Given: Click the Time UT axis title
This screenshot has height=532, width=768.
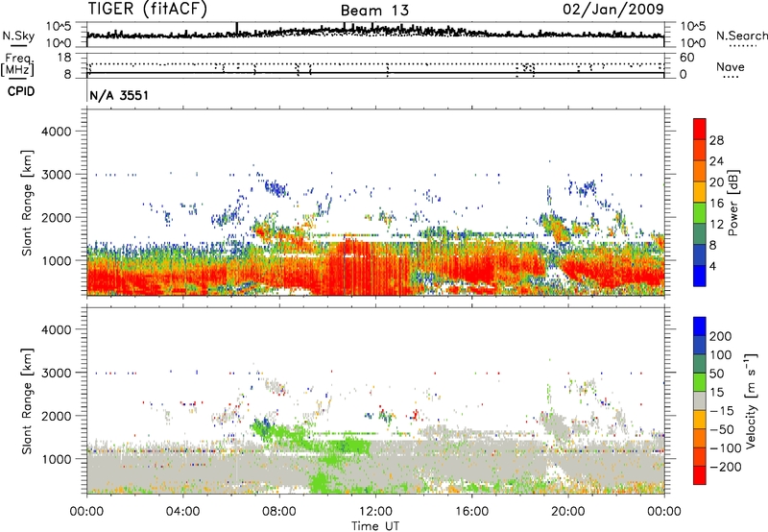Looking at the screenshot, I should (x=375, y=526).
